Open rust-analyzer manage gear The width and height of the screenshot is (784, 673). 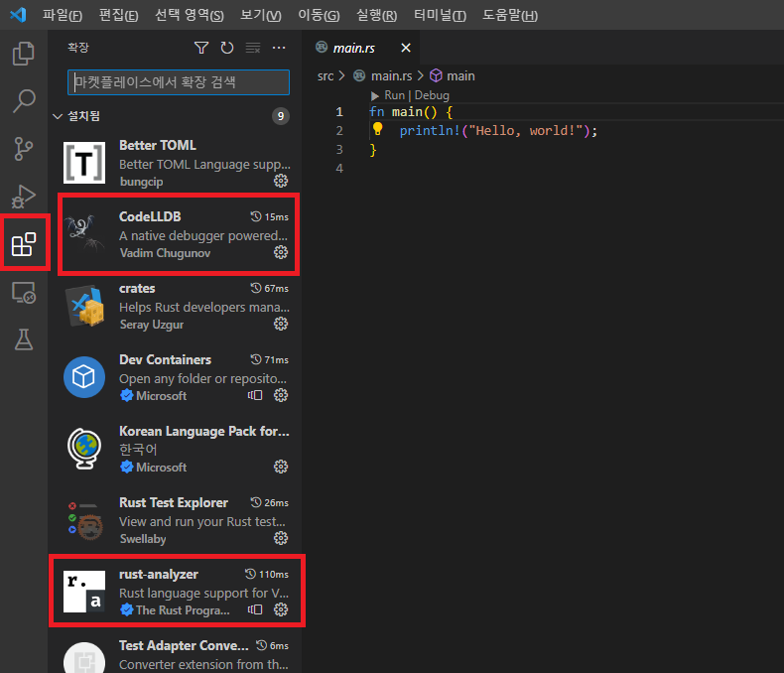(281, 609)
